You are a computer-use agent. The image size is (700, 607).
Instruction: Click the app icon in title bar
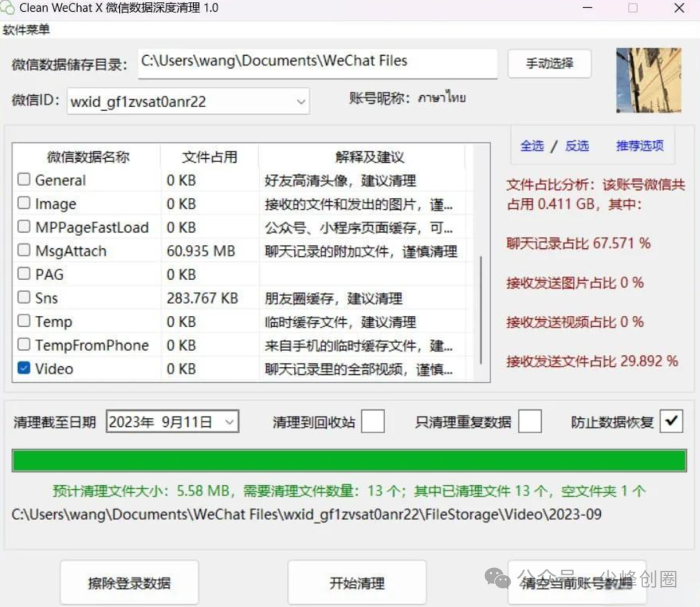pos(8,8)
